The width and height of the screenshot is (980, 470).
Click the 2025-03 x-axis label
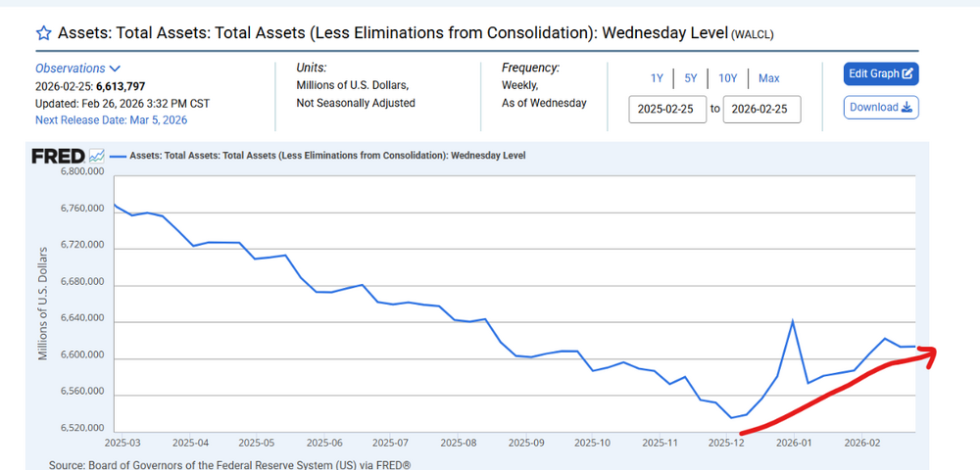point(122,442)
